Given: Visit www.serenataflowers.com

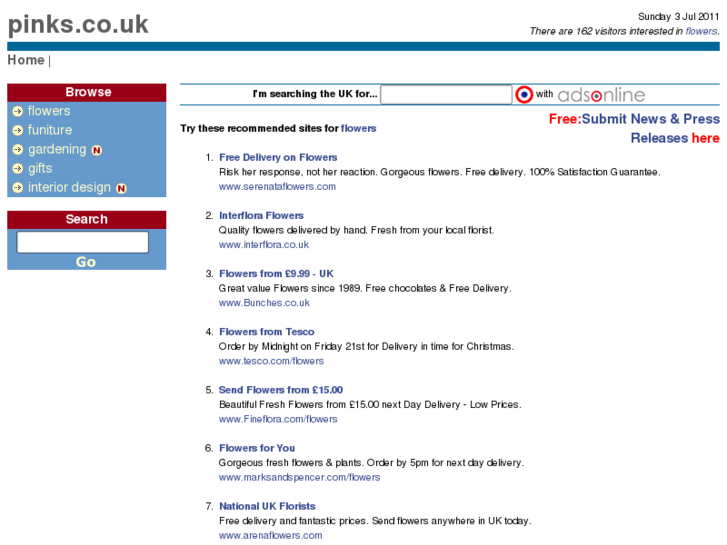Looking at the screenshot, I should pyautogui.click(x=277, y=186).
